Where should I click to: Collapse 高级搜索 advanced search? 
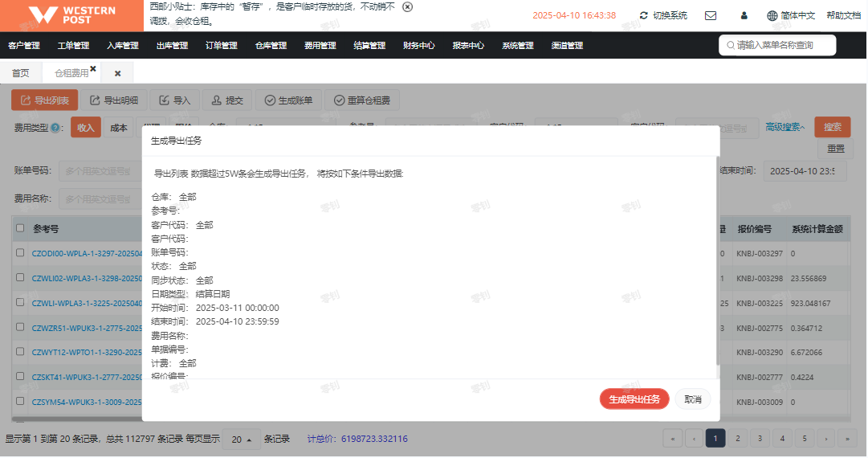785,128
